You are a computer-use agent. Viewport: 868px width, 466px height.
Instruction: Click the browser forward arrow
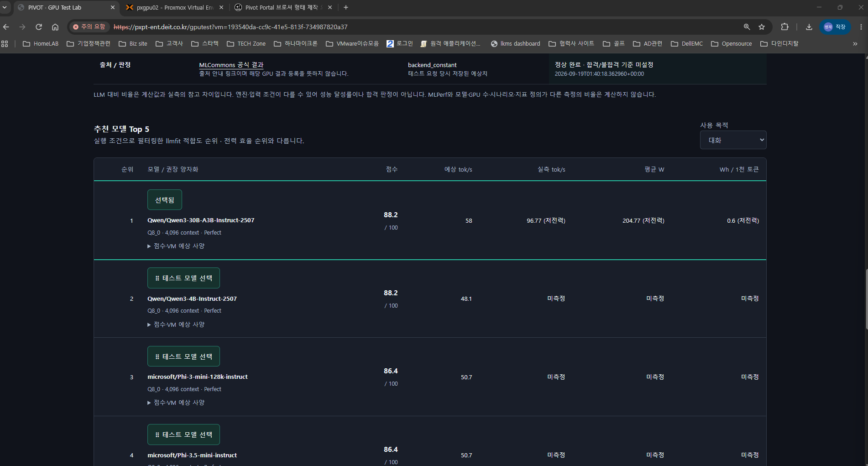tap(22, 27)
